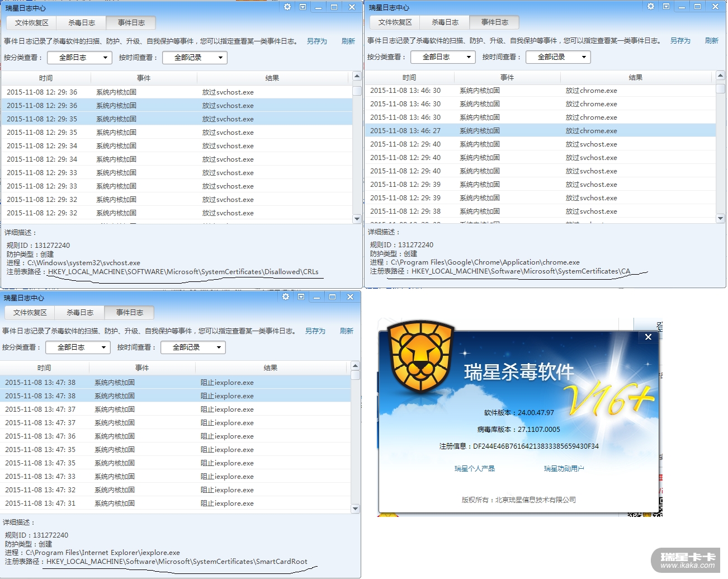Select the 13:46:27 放过chrome.exe log row
Screen dimensions: 728x579
[x=540, y=131]
